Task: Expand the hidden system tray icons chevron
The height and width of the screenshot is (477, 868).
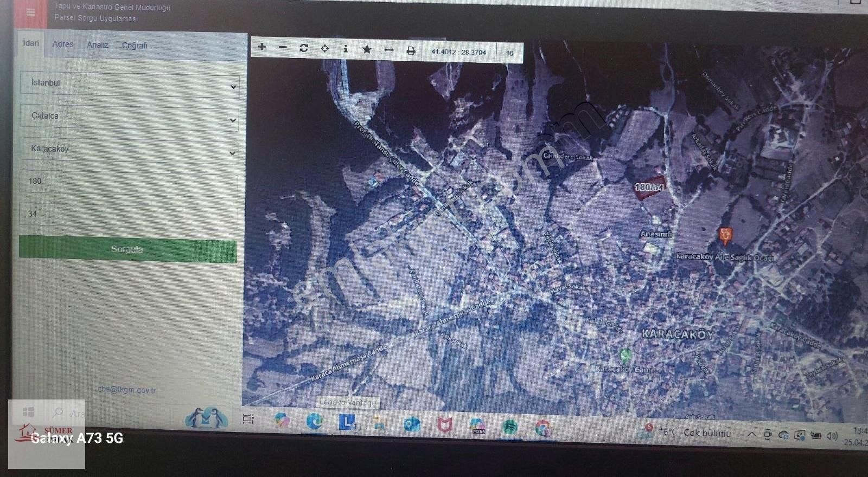Action: point(751,434)
